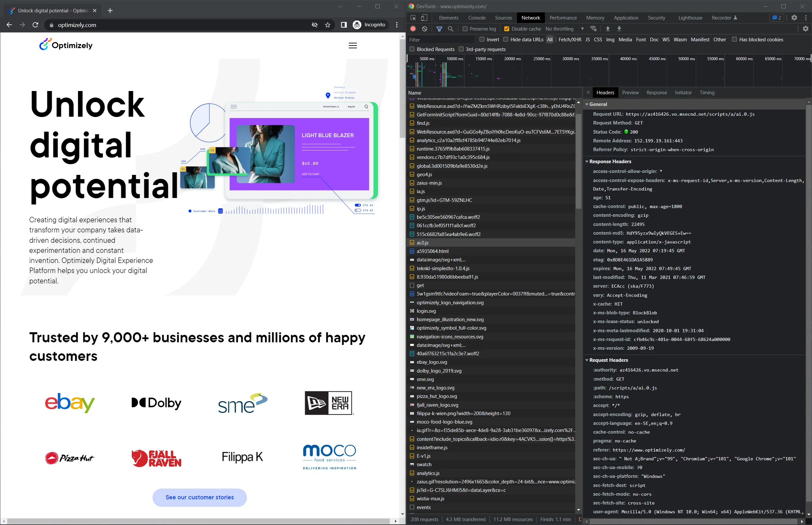
Task: Check Hide data URLs checkbox
Action: 506,40
